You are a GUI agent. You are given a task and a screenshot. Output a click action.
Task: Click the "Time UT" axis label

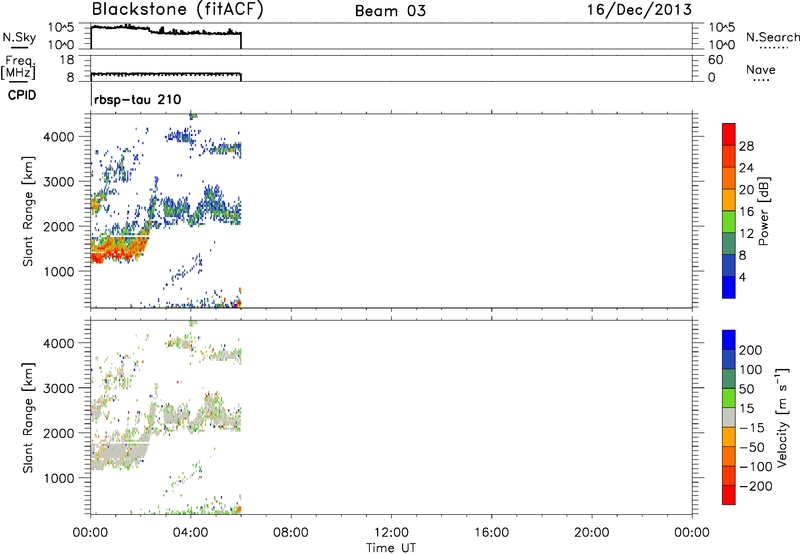click(391, 548)
